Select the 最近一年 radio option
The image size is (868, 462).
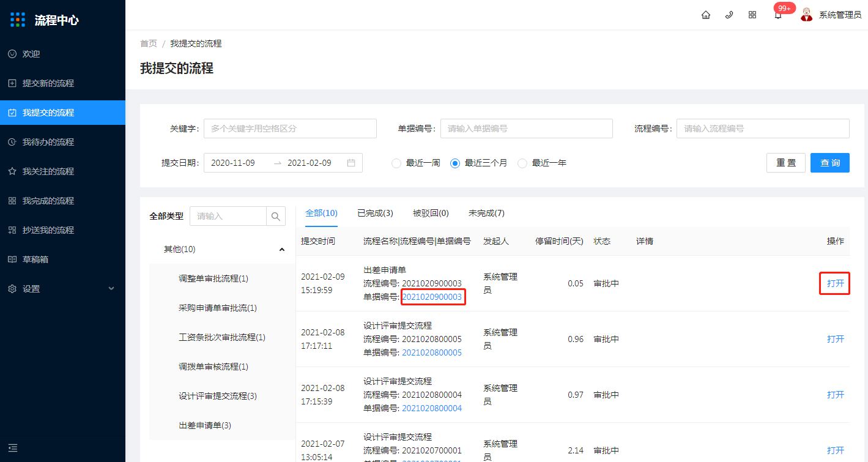(522, 163)
